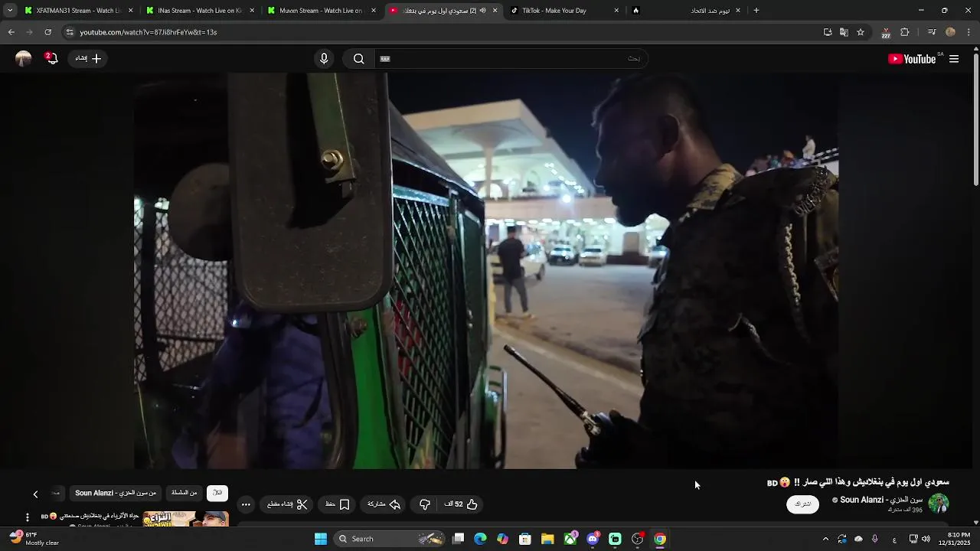The image size is (980, 551).
Task: Subscribe to the Soun Alanzi channel
Action: pyautogui.click(x=802, y=504)
